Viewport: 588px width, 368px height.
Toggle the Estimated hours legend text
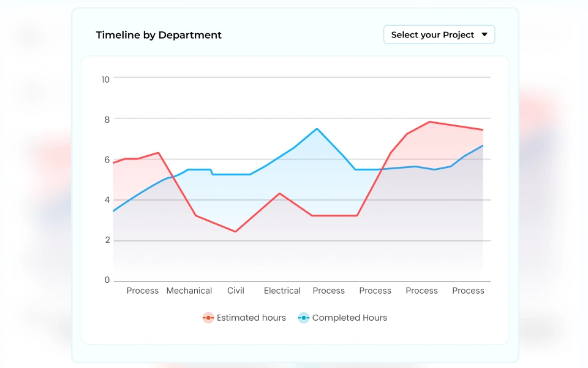(251, 318)
